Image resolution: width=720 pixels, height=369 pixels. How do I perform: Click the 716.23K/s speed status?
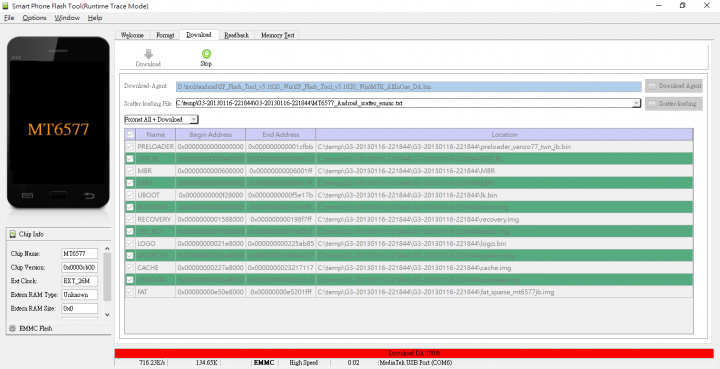152,363
